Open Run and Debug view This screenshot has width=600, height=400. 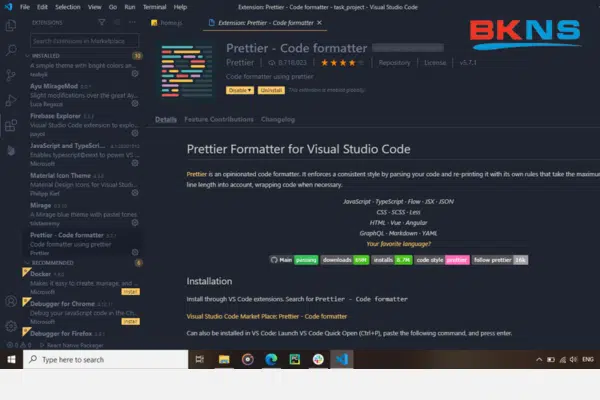pyautogui.click(x=11, y=100)
